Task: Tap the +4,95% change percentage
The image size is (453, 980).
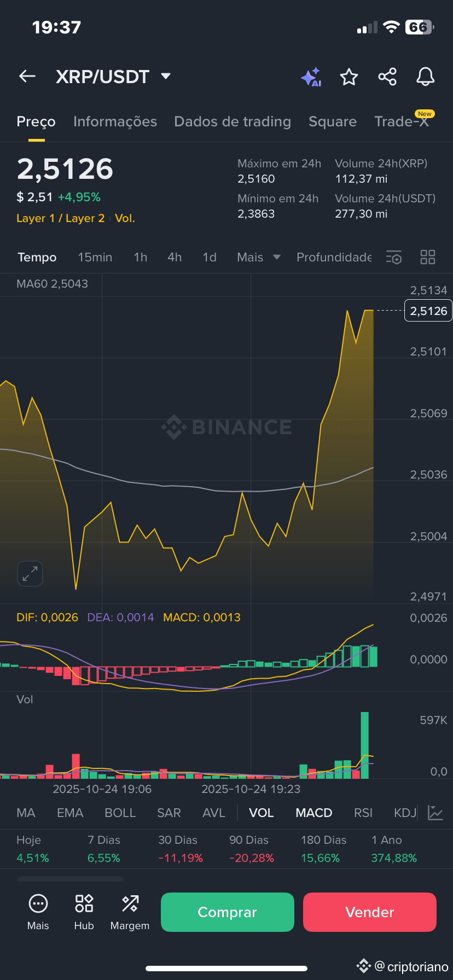Action: (x=79, y=197)
